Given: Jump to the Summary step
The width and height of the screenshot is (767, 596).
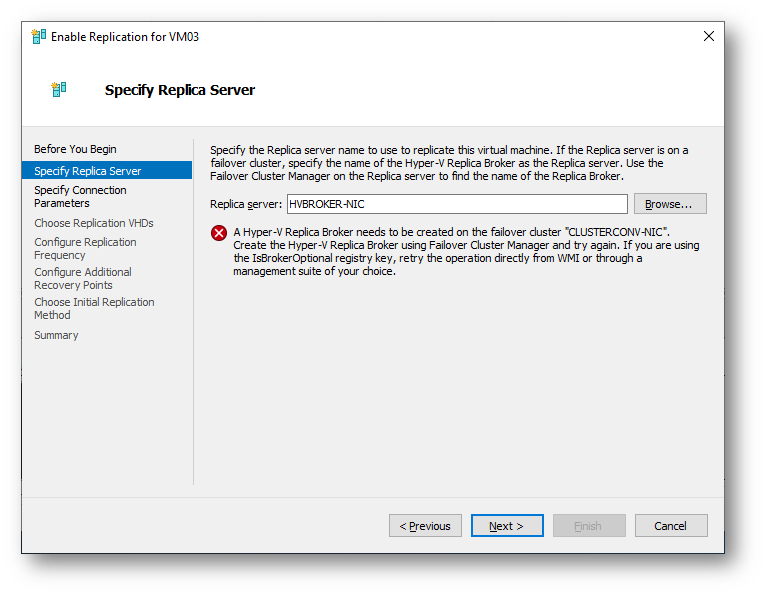Looking at the screenshot, I should (56, 335).
